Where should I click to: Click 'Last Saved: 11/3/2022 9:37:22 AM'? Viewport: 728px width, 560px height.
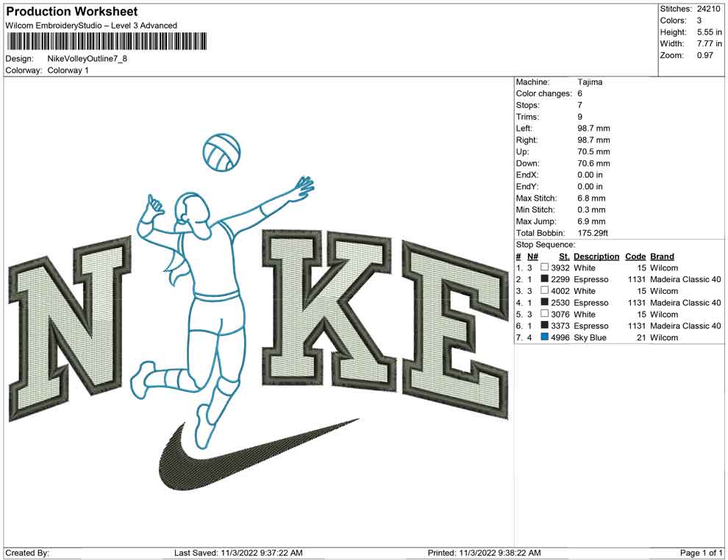click(238, 553)
